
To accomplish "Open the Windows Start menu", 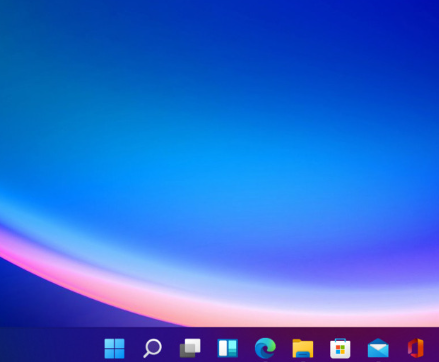I will pyautogui.click(x=114, y=348).
